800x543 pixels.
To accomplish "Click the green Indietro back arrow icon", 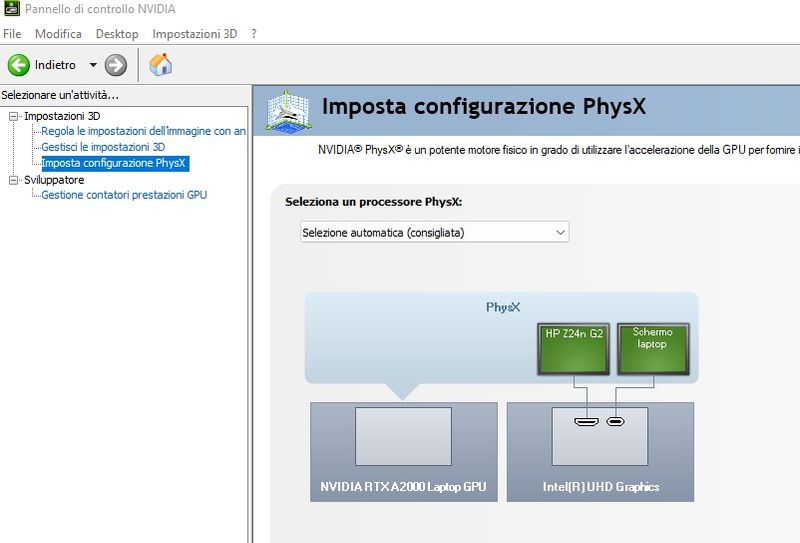I will [19, 65].
